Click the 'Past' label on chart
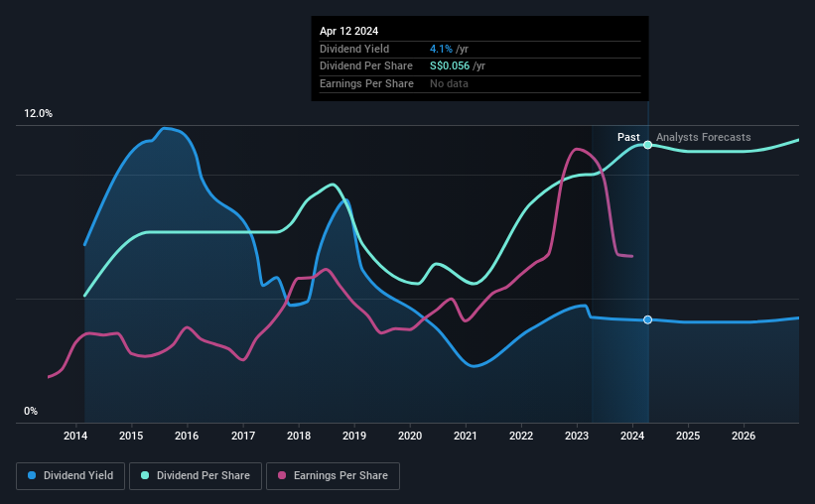This screenshot has width=815, height=504. point(628,137)
